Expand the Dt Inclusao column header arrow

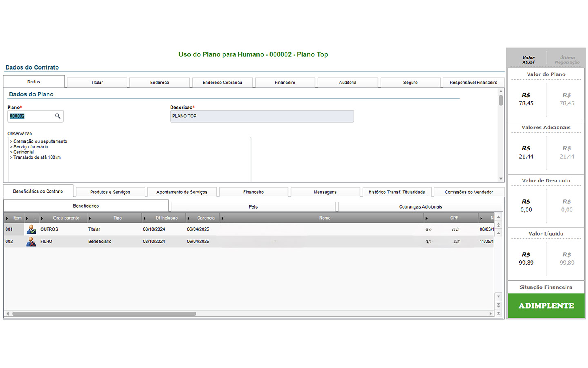[145, 218]
